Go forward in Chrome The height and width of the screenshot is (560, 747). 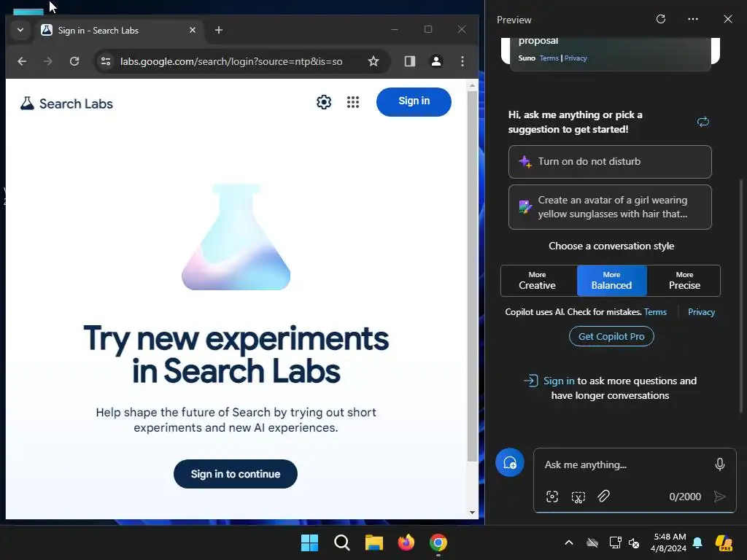click(47, 61)
